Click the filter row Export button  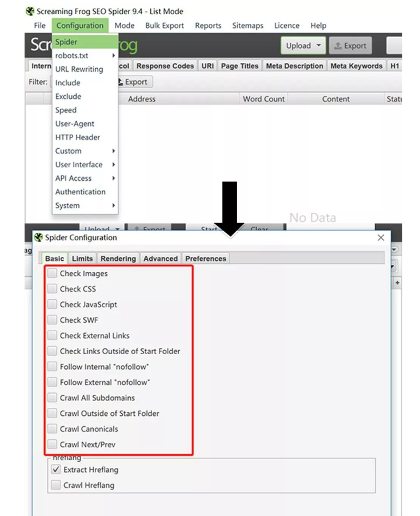(x=134, y=82)
